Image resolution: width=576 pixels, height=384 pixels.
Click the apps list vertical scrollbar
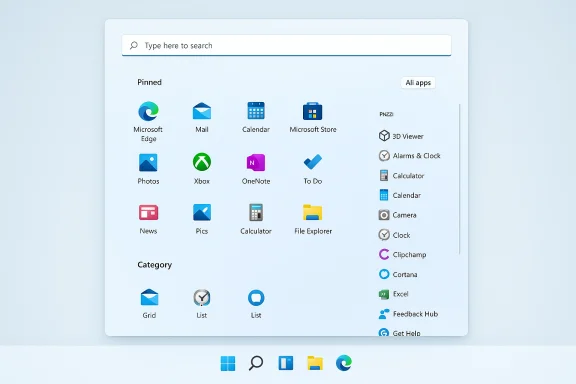coord(459,179)
